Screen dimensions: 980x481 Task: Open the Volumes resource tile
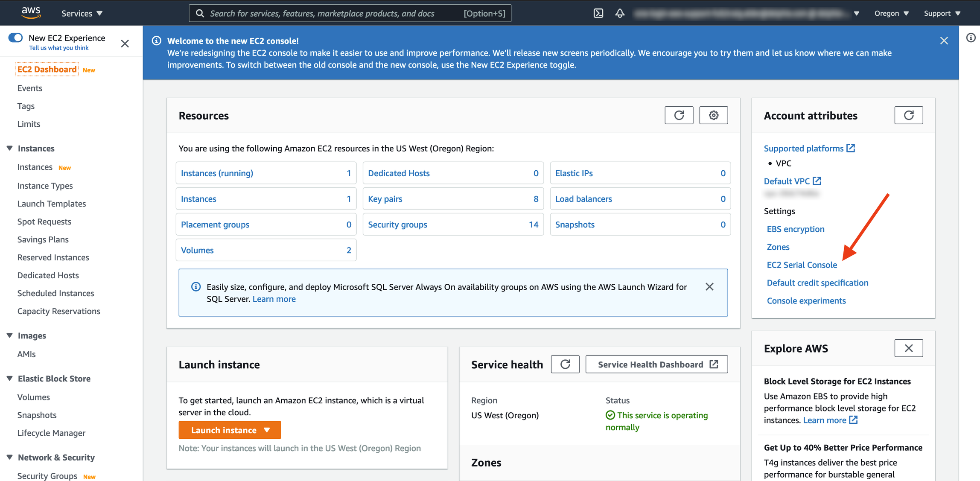point(266,250)
